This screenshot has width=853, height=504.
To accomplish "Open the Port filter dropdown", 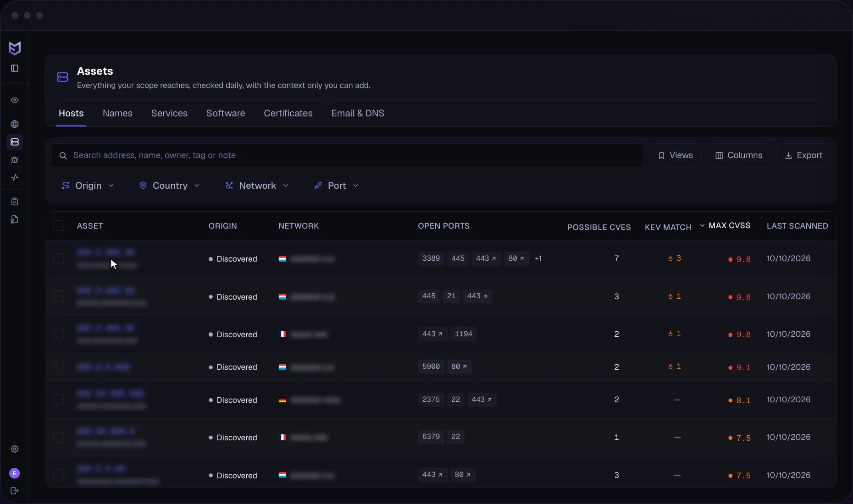I will (336, 186).
